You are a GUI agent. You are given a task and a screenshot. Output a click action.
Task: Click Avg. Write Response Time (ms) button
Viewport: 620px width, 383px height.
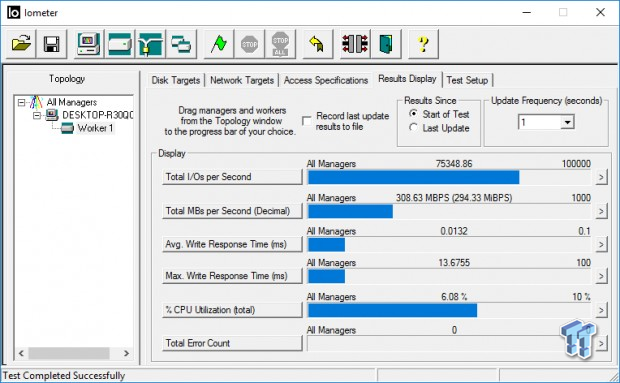232,244
